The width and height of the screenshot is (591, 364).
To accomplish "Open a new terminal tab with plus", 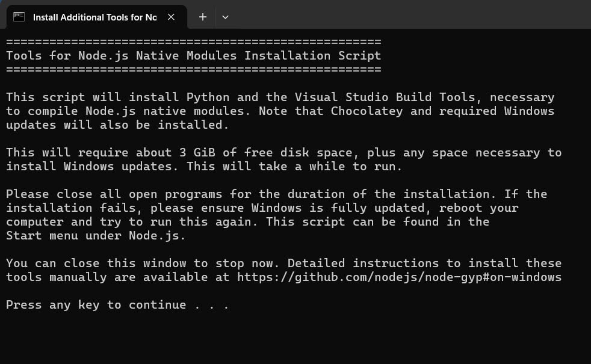I will pos(203,17).
